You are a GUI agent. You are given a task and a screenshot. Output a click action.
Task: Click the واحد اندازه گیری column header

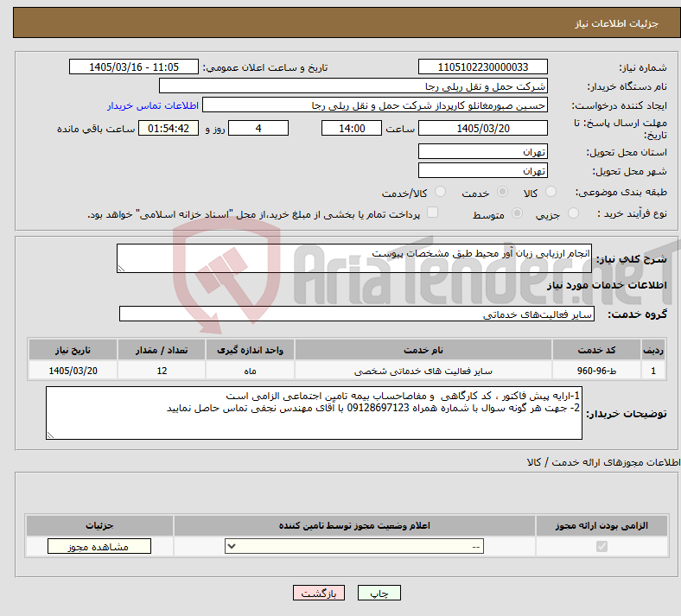point(250,350)
